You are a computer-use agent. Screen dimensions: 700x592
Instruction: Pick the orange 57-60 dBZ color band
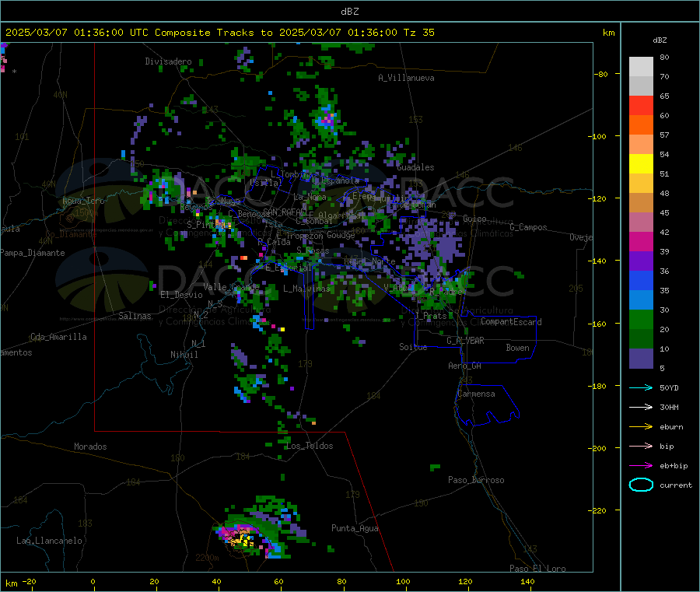tap(641, 125)
